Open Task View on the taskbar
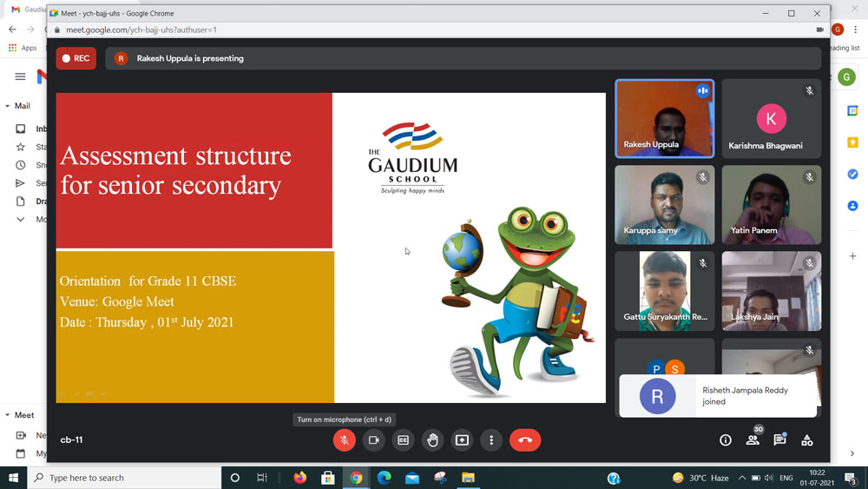 coord(262,478)
